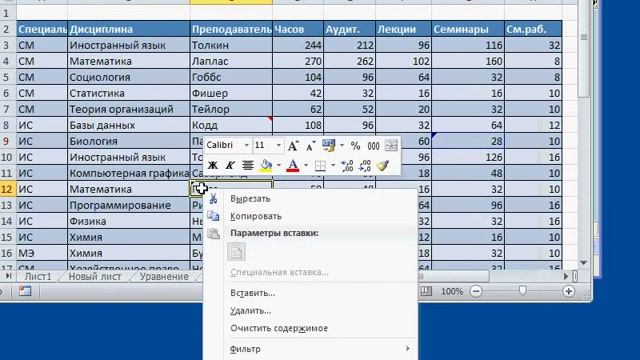Choose Вставить... from context menu
640x360 pixels.
tap(253, 293)
